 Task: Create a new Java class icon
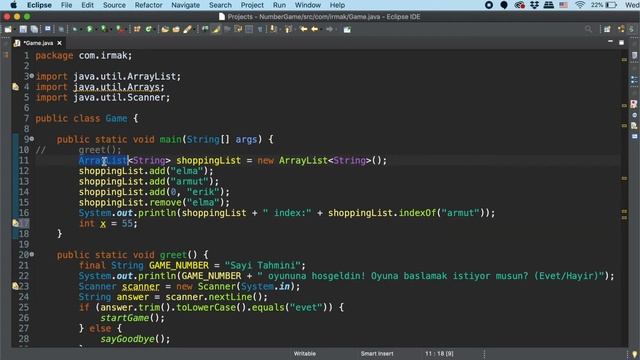[149, 29]
